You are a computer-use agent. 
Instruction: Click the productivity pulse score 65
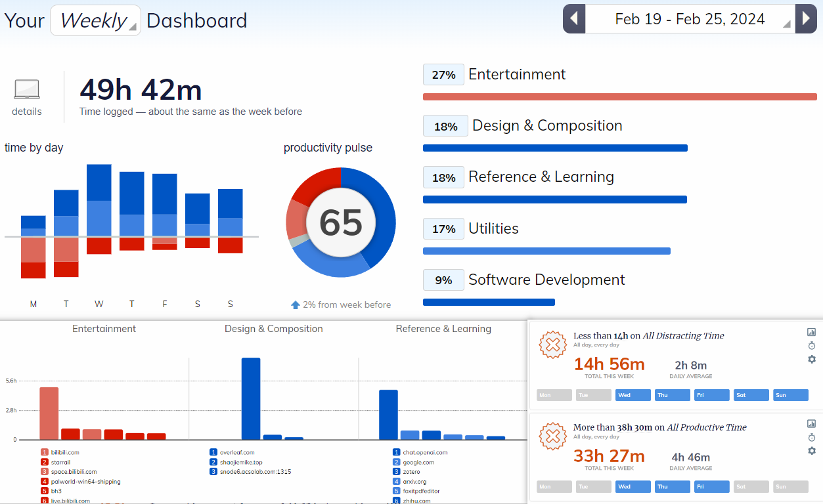point(341,222)
